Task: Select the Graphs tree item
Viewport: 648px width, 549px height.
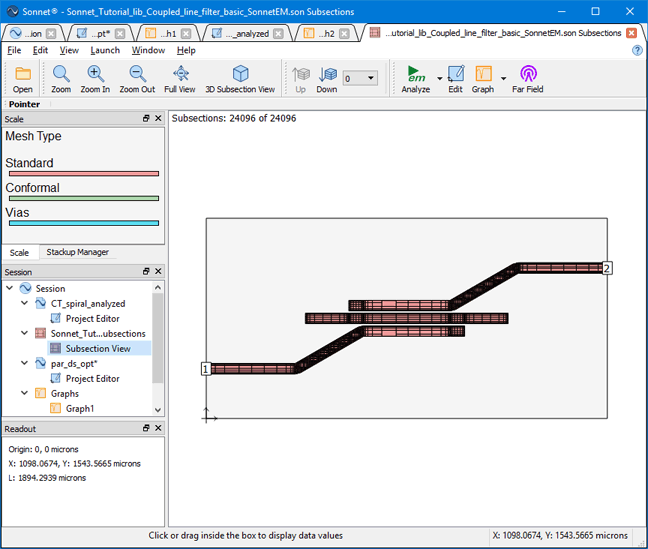Action: coord(64,393)
